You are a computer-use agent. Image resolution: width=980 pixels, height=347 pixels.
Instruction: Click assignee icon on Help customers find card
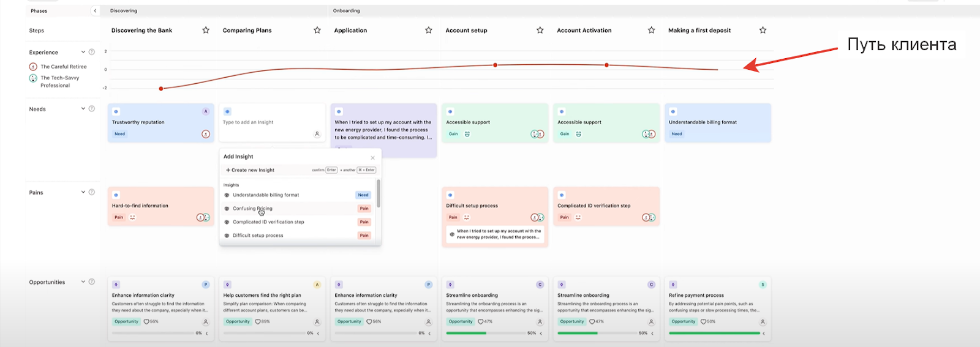(x=317, y=322)
